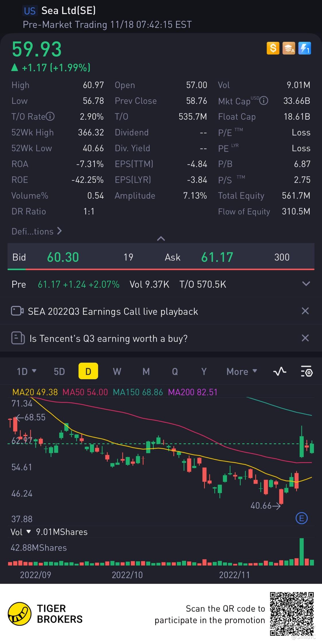
Task: Open Definitions link
Action: point(36,231)
